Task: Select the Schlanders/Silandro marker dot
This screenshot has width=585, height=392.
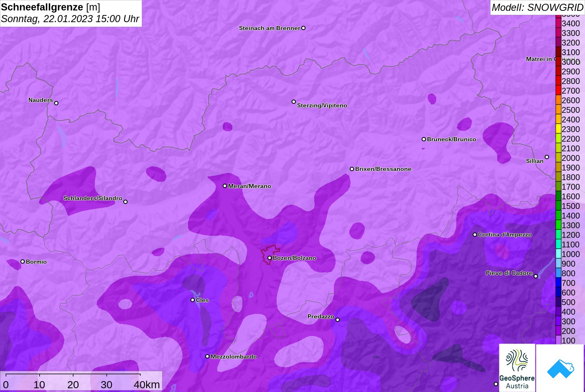Action: (x=125, y=201)
